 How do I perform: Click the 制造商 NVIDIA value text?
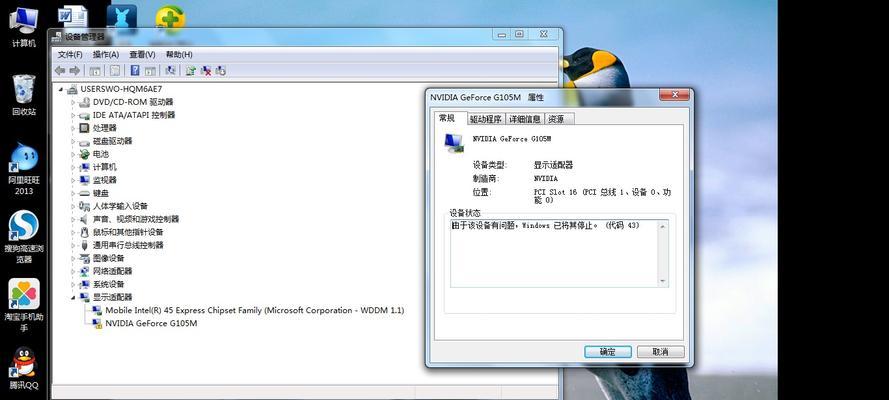click(x=545, y=178)
